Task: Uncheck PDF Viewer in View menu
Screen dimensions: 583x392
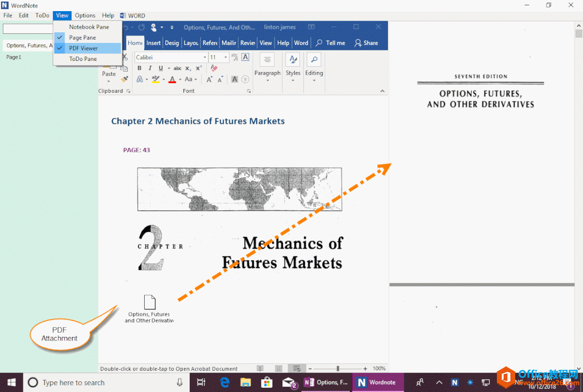Action: pos(83,48)
